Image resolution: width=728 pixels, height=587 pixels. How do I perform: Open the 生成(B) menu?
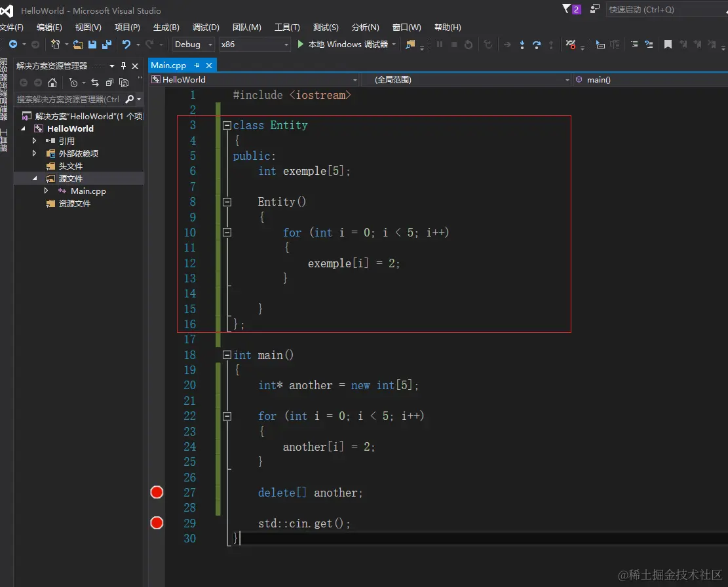tap(166, 28)
